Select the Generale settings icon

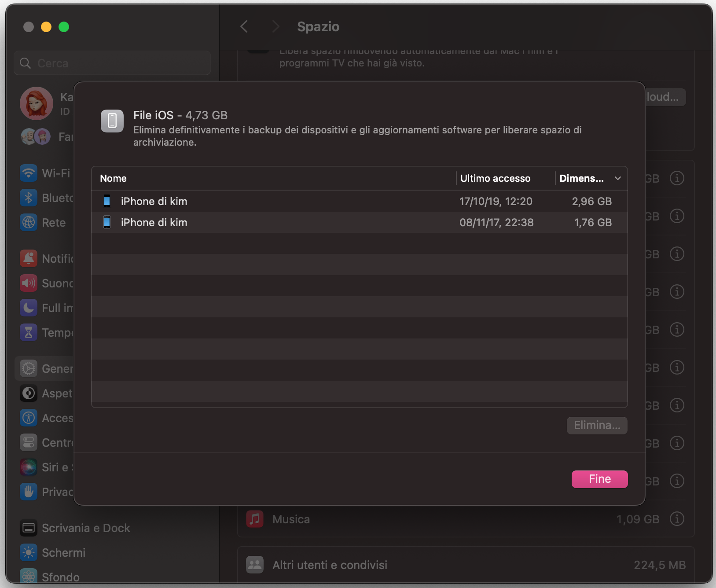(x=29, y=368)
